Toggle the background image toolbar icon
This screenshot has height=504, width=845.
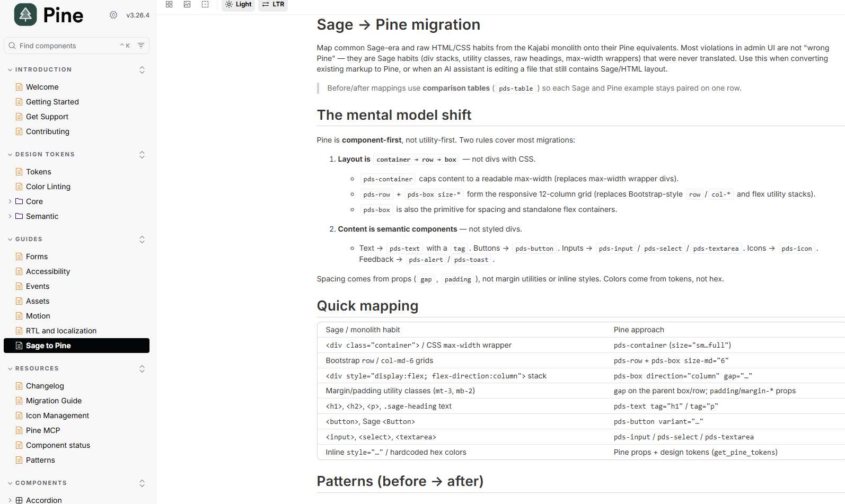(x=187, y=4)
